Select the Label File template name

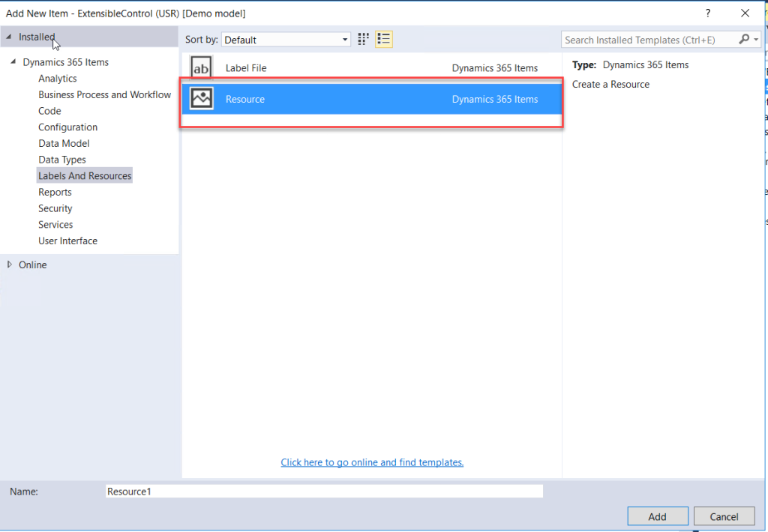pos(246,68)
